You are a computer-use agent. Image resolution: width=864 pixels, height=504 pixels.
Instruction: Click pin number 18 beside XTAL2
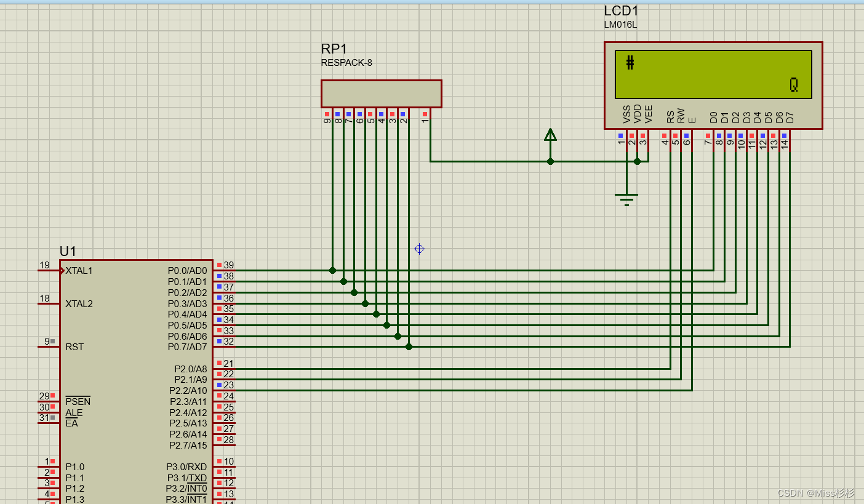click(x=44, y=298)
